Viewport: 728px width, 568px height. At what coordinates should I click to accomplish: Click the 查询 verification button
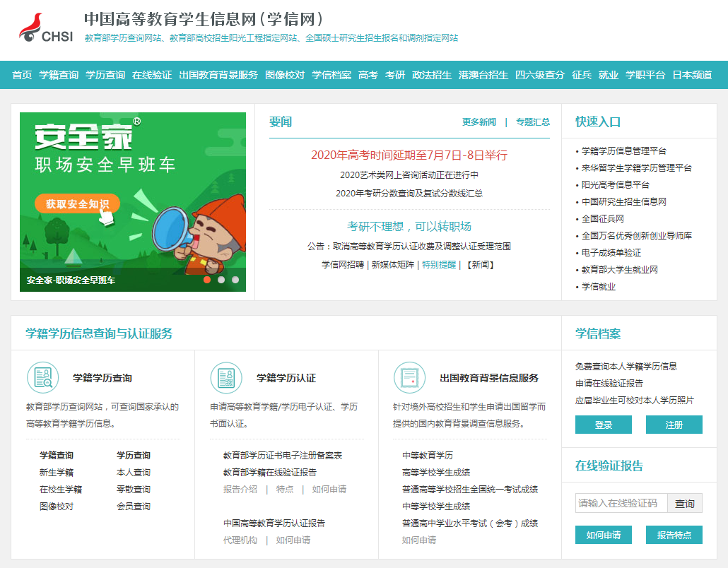pyautogui.click(x=684, y=502)
